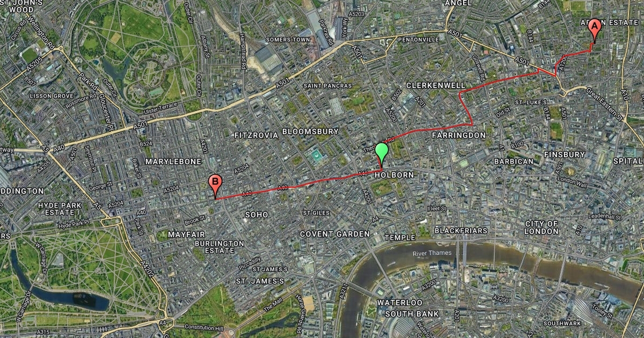Click the HYDE PARK ESTATE label
This screenshot has width=644, height=338.
click(59, 209)
